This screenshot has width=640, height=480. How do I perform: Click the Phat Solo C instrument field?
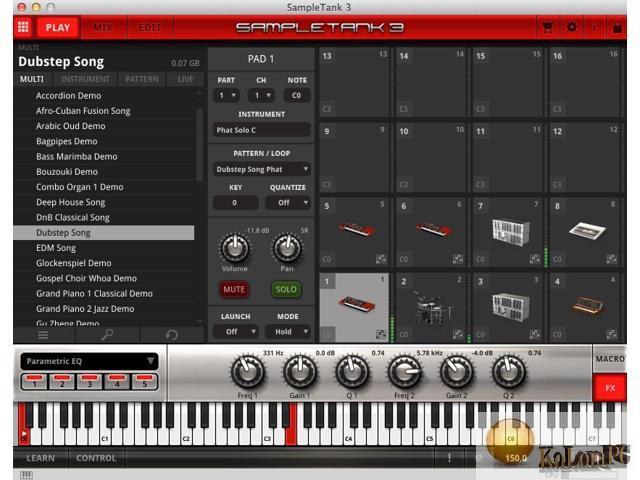tap(261, 130)
